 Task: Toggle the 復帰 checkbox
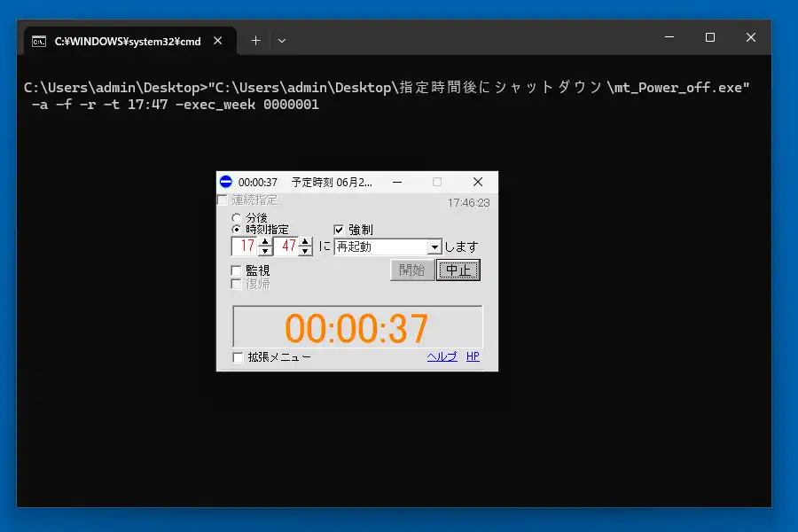236,284
